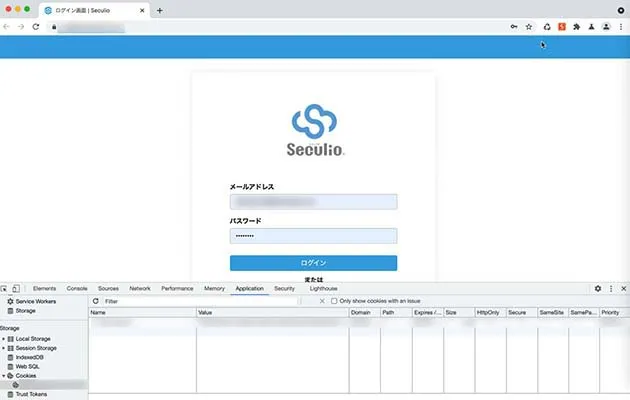Open the Storage item under Application

click(x=25, y=311)
